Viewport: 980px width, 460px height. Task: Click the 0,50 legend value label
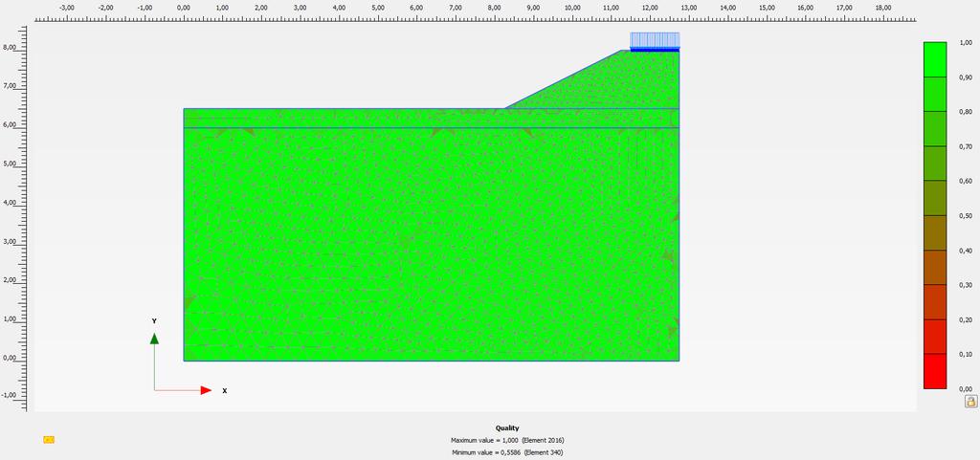966,216
